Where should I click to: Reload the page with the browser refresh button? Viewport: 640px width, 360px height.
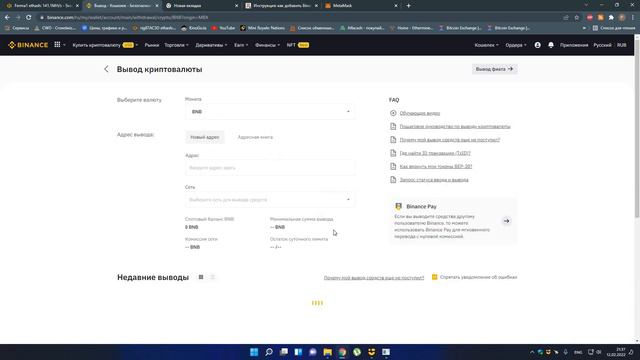[x=29, y=18]
